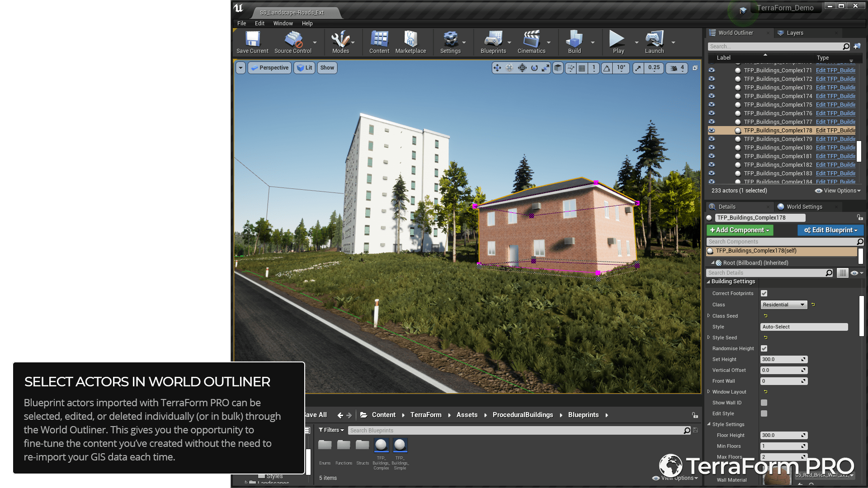The image size is (868, 488).
Task: Select the Details tab
Action: point(727,207)
